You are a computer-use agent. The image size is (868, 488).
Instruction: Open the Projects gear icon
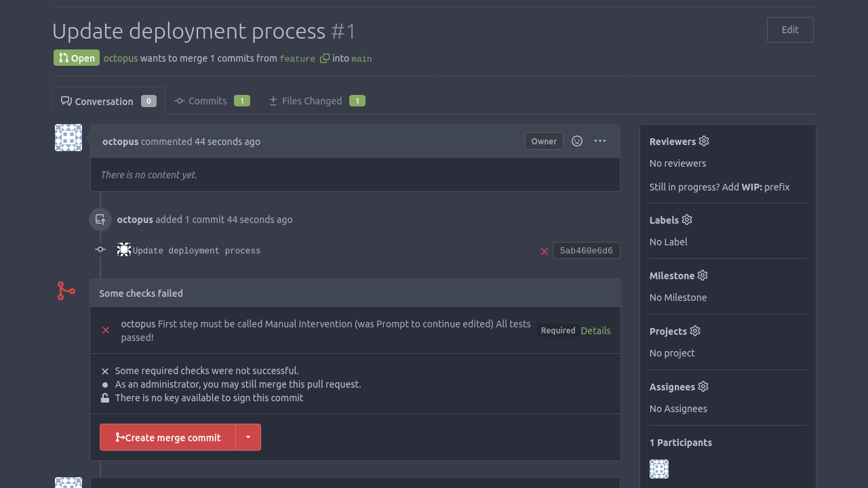coord(694,331)
